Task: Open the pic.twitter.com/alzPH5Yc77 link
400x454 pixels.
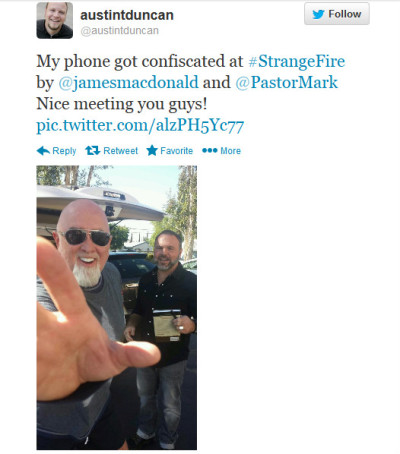Action: [140, 126]
